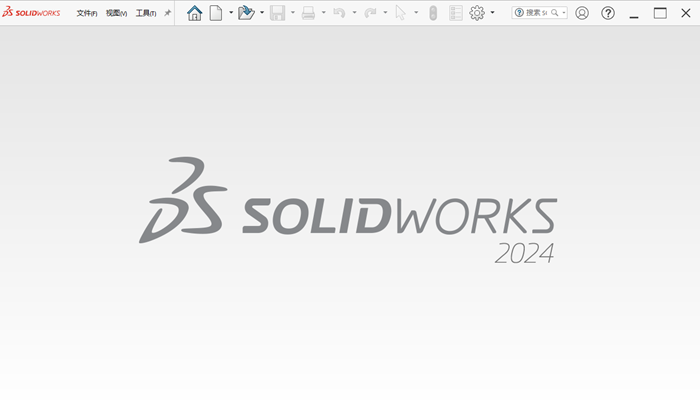Open the Help question mark icon

(608, 13)
